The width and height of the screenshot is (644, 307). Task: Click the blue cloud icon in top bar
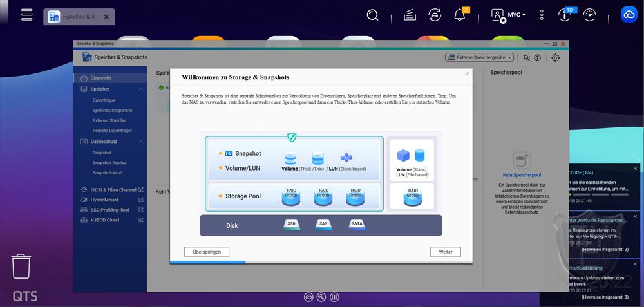click(629, 15)
